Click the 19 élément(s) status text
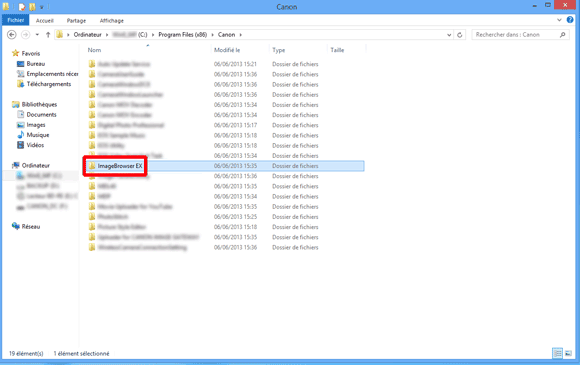Image resolution: width=580 pixels, height=365 pixels. pos(26,354)
